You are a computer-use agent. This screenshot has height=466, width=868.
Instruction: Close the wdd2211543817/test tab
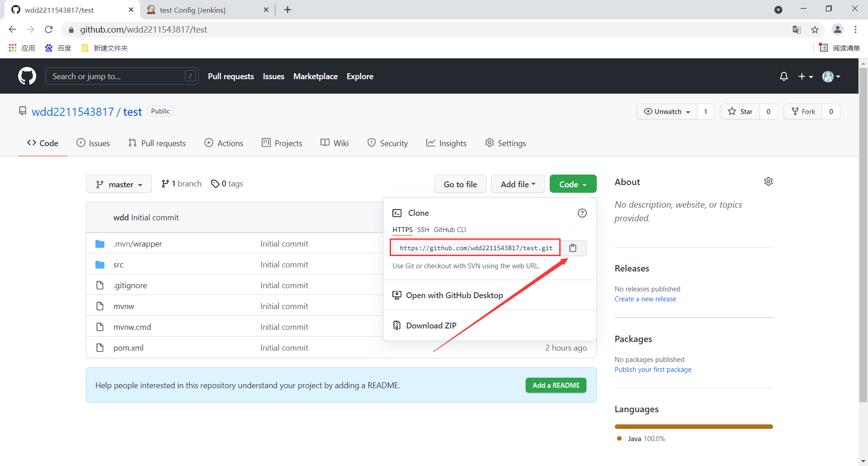(x=131, y=10)
